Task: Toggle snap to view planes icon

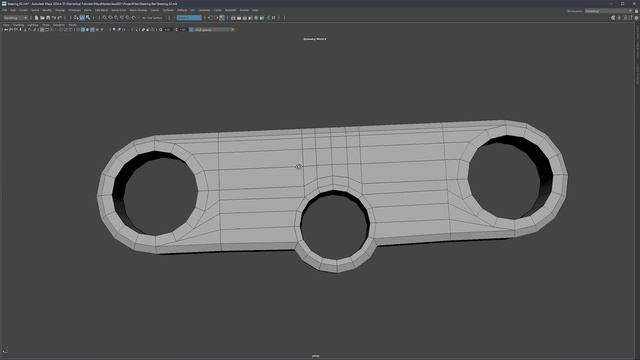Action: [x=128, y=18]
